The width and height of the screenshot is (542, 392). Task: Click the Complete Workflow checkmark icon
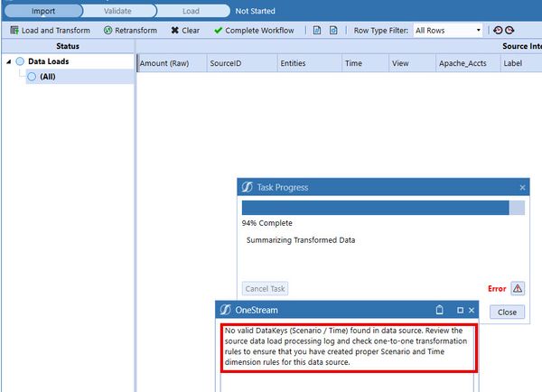click(219, 30)
